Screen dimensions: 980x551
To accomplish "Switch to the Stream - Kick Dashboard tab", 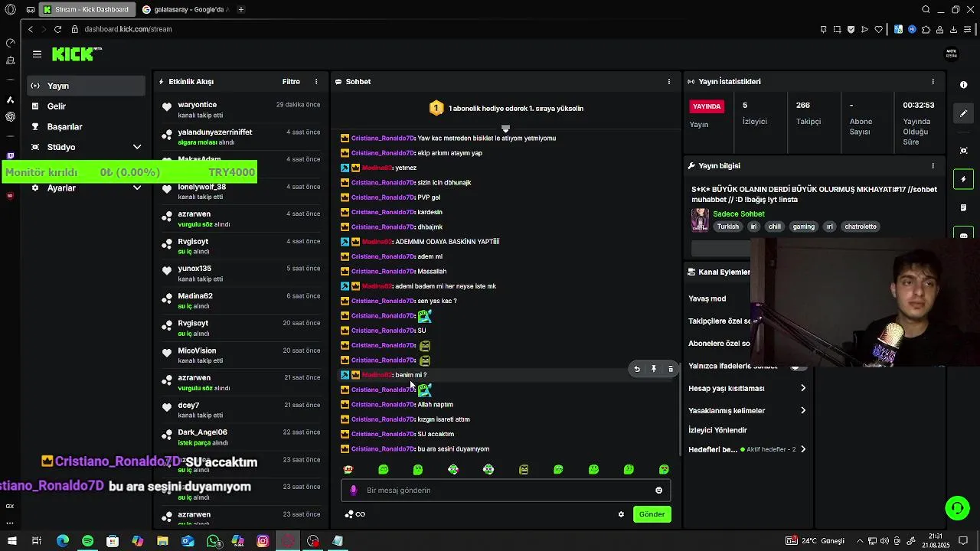I will 87,9.
